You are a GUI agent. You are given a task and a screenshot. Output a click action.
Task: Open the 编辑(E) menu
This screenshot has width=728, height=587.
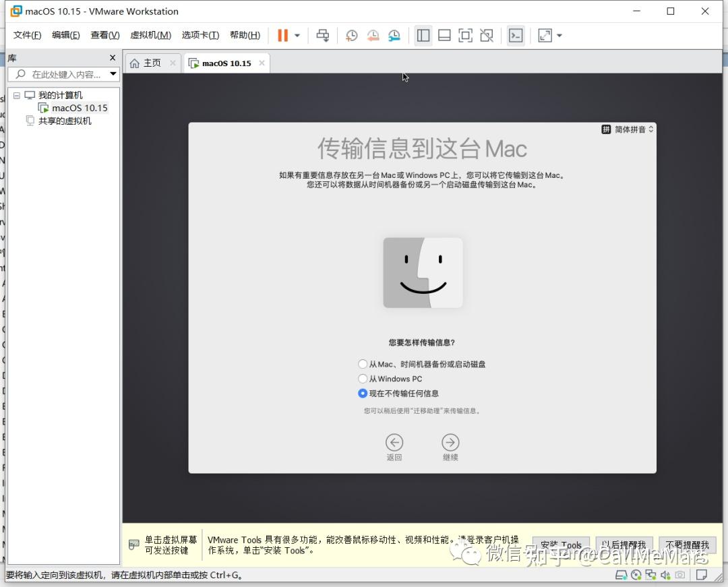point(65,35)
